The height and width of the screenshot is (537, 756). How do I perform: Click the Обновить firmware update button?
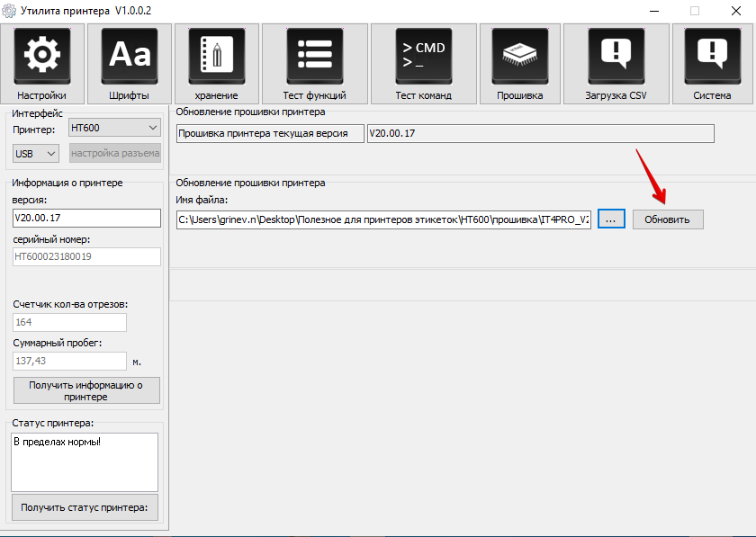(x=667, y=219)
